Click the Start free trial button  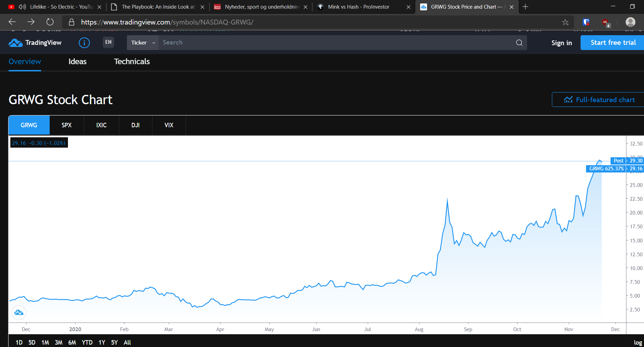612,43
